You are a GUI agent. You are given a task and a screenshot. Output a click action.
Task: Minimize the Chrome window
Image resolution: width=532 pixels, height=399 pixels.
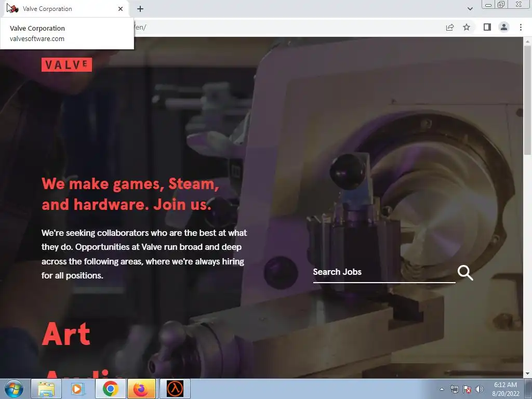point(488,5)
